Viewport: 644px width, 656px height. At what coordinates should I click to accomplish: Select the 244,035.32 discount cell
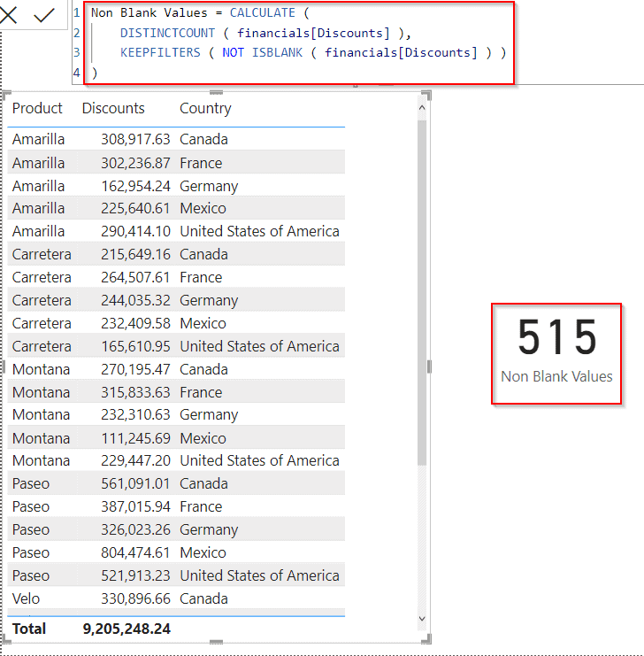coord(135,300)
